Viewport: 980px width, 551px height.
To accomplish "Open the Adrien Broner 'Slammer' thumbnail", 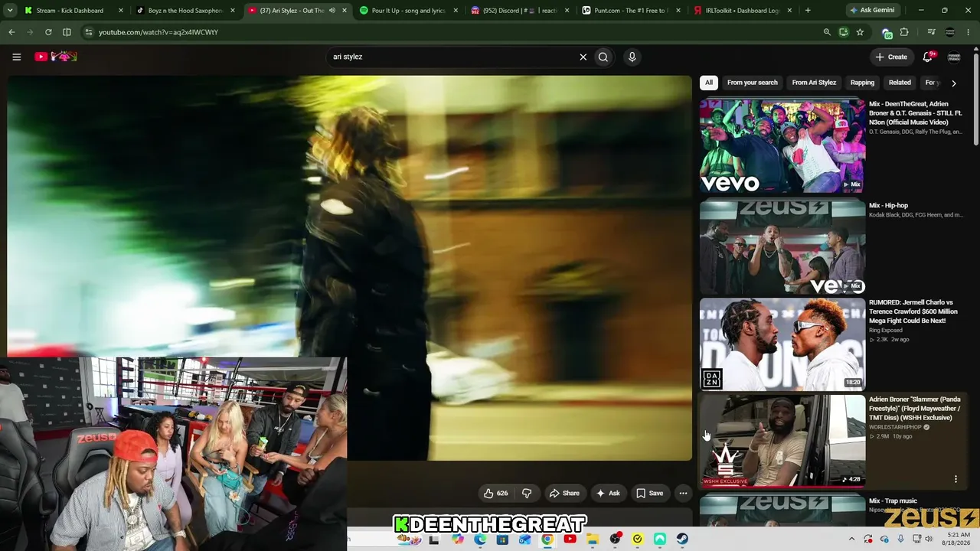I will click(x=782, y=441).
